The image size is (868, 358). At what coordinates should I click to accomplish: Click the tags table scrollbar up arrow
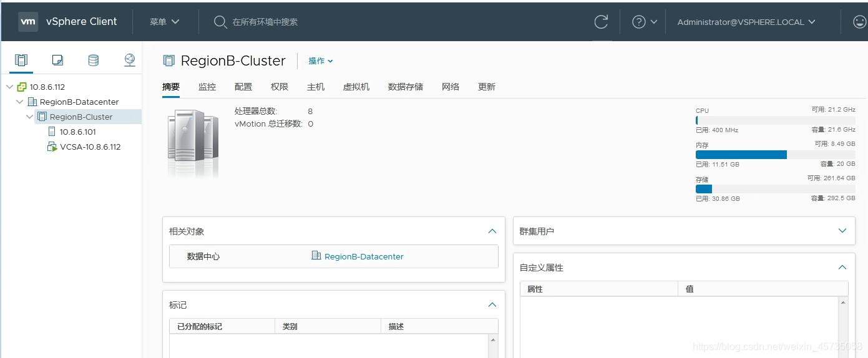pos(493,339)
